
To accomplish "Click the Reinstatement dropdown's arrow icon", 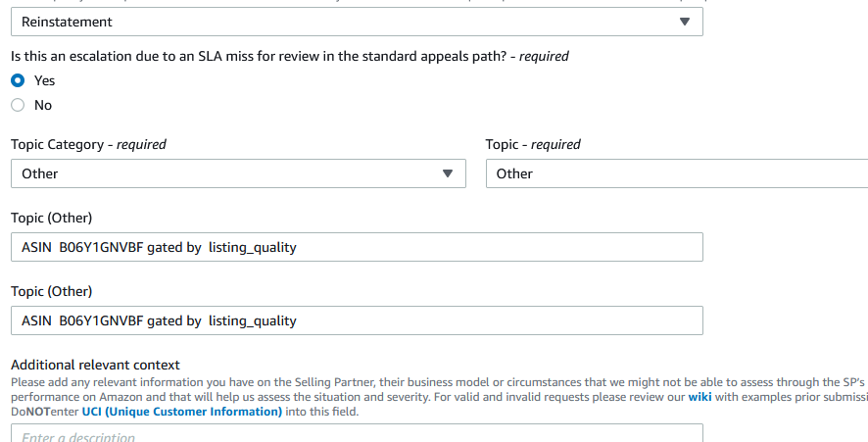I will pos(685,22).
